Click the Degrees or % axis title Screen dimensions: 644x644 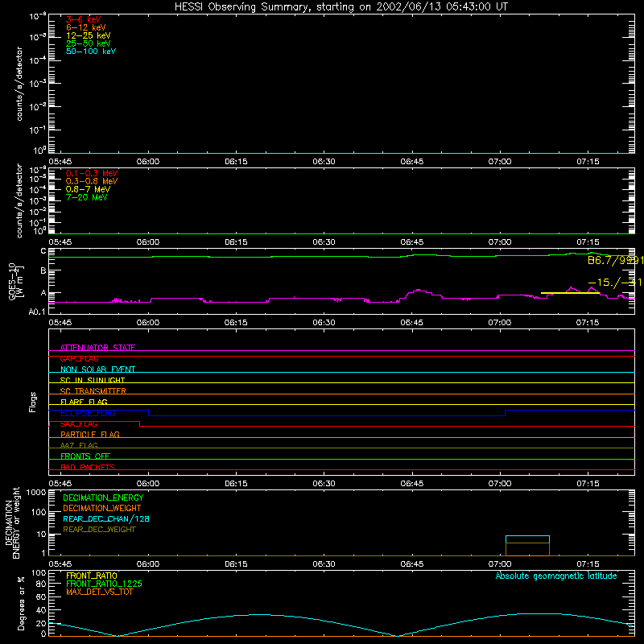pos(21,603)
